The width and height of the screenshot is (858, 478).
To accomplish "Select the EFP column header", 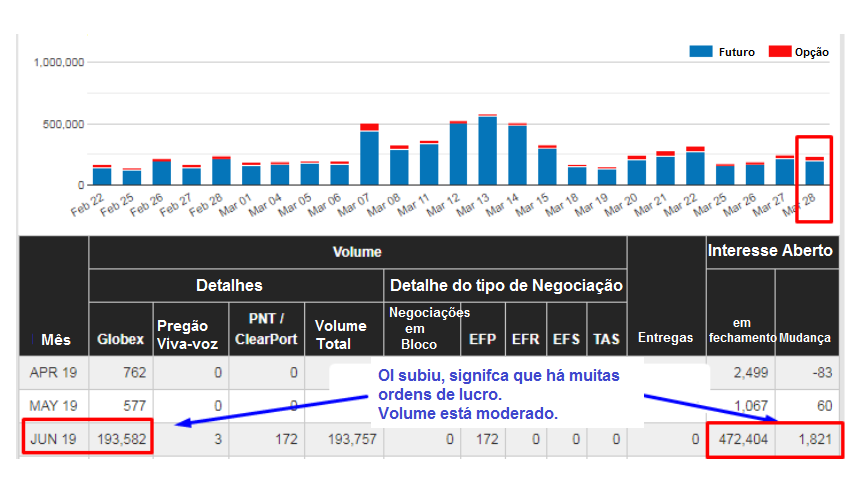I will click(480, 339).
